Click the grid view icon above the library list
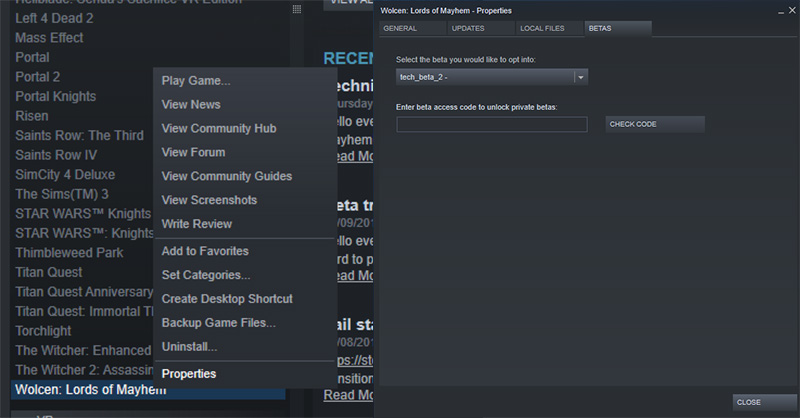The width and height of the screenshot is (800, 418). pos(296,9)
